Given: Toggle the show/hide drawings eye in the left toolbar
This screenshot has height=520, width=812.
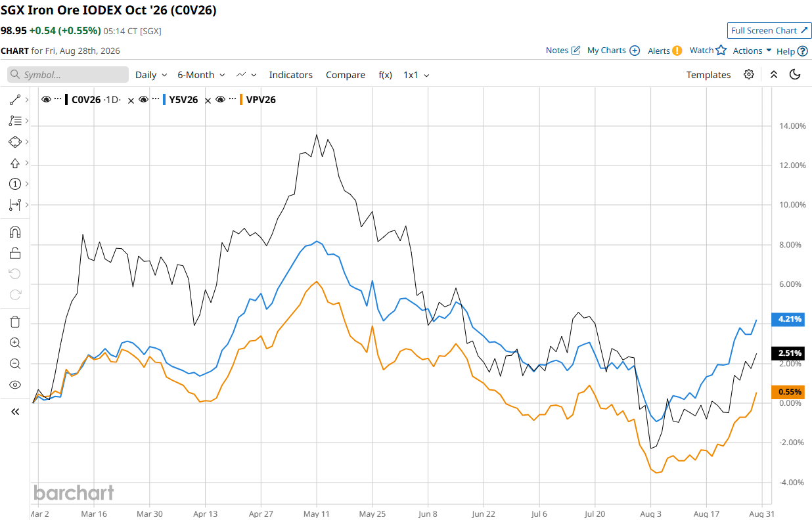Looking at the screenshot, I should (x=15, y=385).
